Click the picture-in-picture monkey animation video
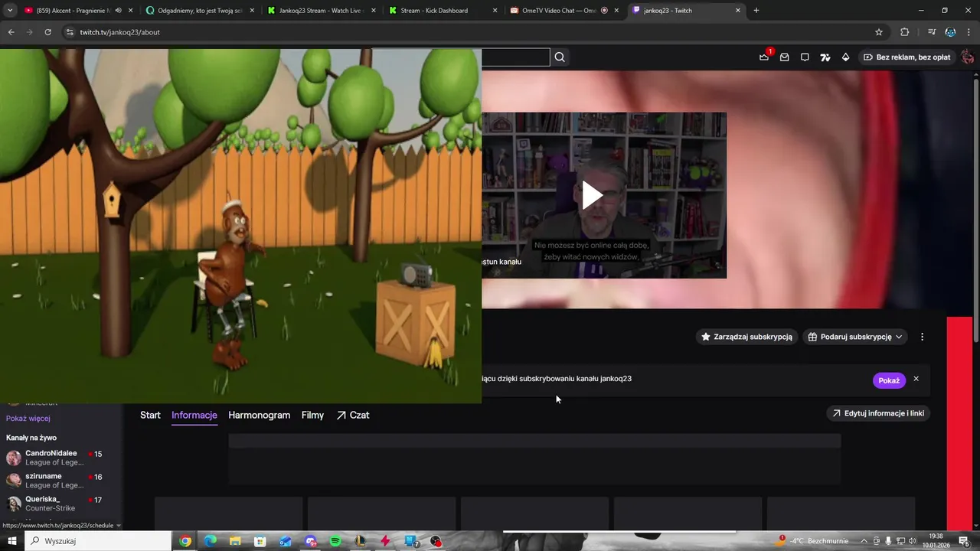The height and width of the screenshot is (551, 980). 240,226
